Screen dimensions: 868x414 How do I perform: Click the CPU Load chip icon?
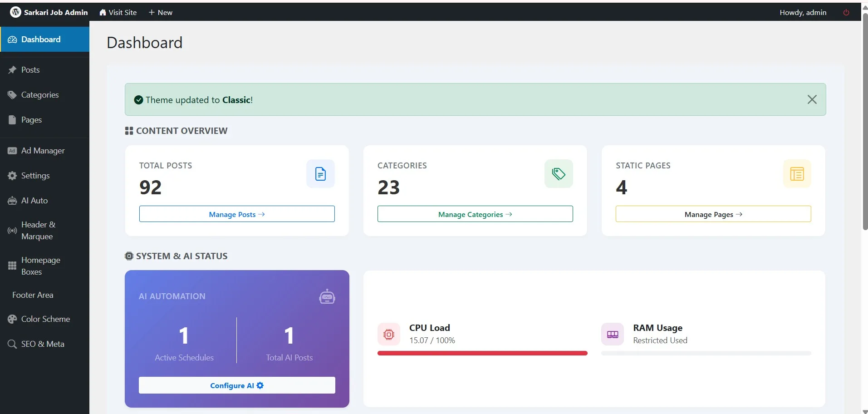pos(389,335)
